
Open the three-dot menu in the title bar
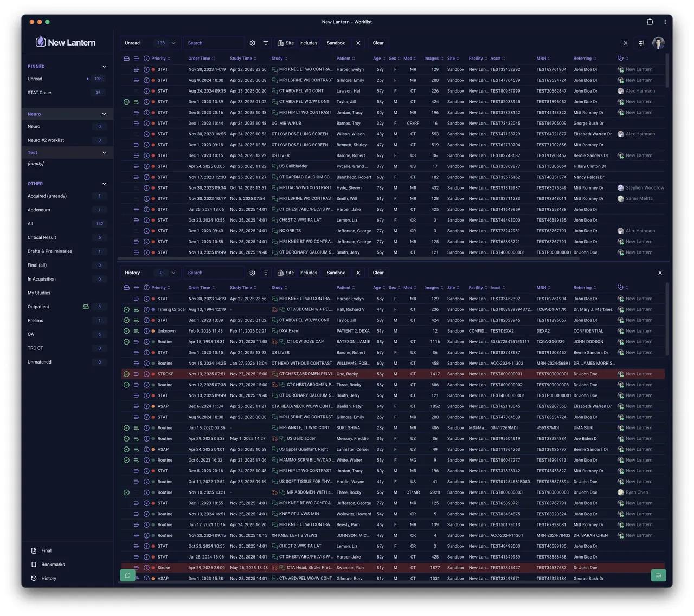[665, 22]
